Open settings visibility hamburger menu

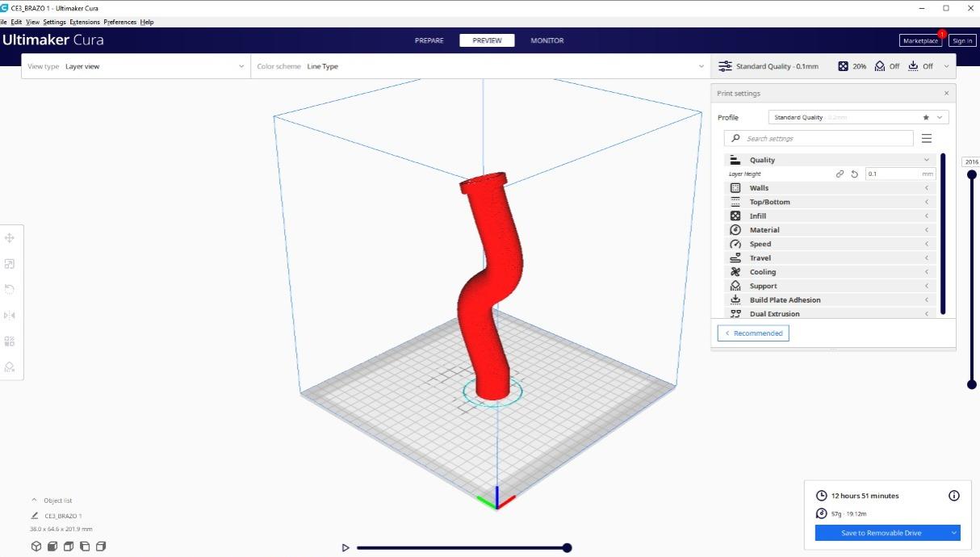(x=927, y=138)
